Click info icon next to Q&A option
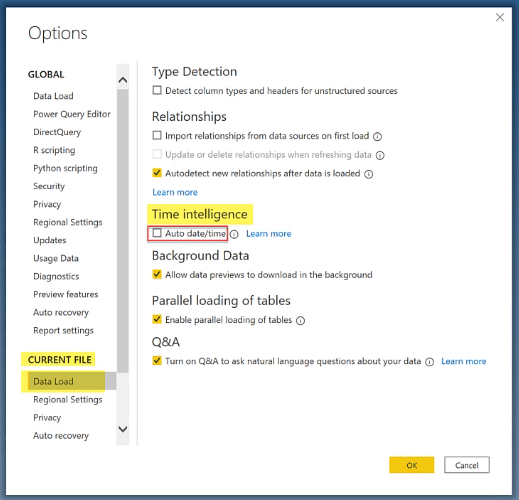 430,362
